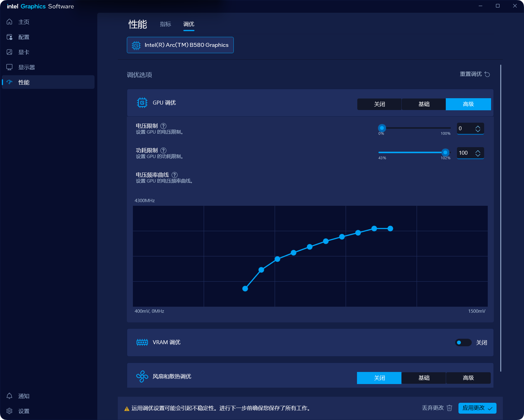This screenshot has height=420, width=524.
Task: Click 应用更改 to apply changes
Action: pos(477,408)
